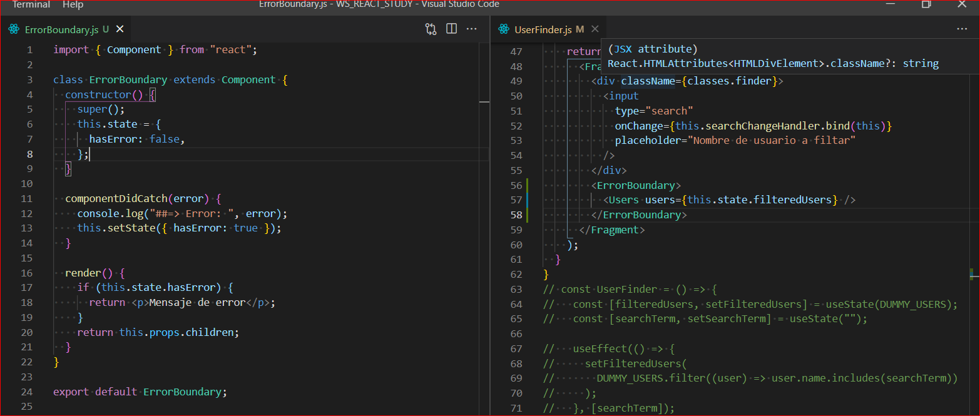Click the closing </ErrorBoundary> tag on line 58
The height and width of the screenshot is (416, 980).
(639, 215)
